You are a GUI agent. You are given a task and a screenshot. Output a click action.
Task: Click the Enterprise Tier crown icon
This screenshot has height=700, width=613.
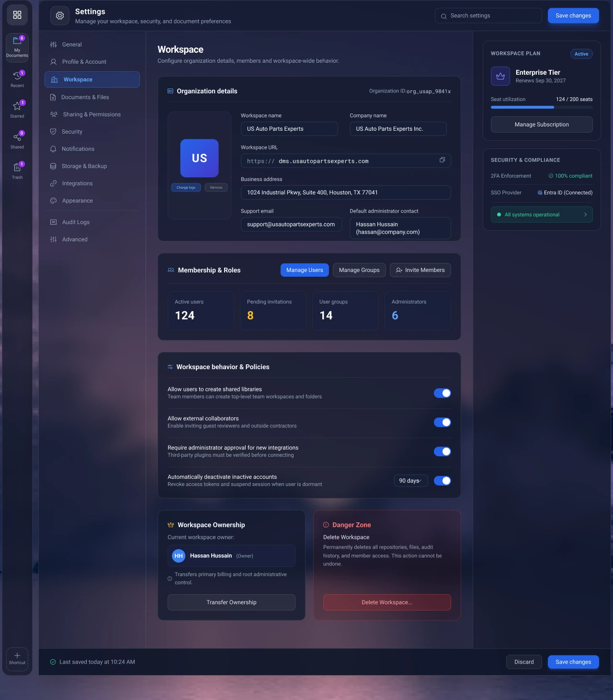click(500, 76)
